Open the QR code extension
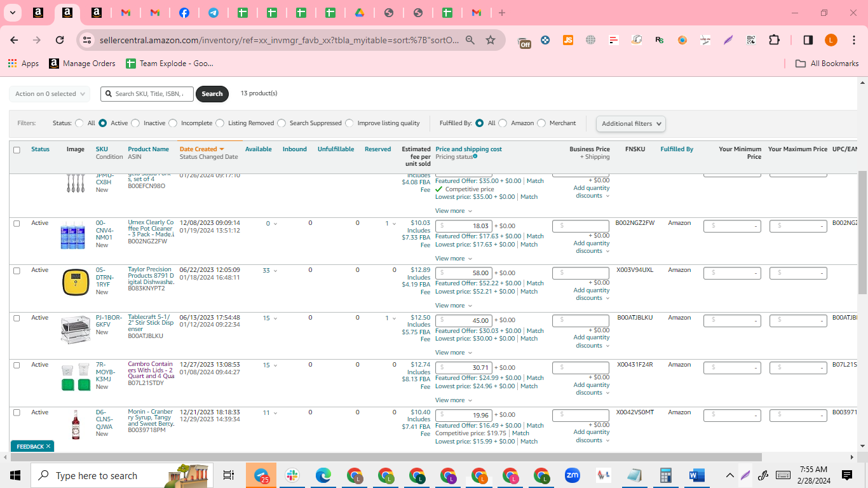The height and width of the screenshot is (488, 868). (x=751, y=40)
